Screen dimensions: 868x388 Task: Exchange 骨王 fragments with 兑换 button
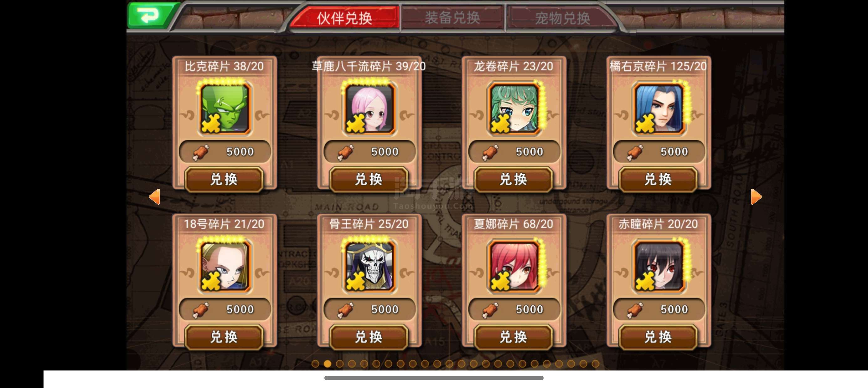point(369,337)
